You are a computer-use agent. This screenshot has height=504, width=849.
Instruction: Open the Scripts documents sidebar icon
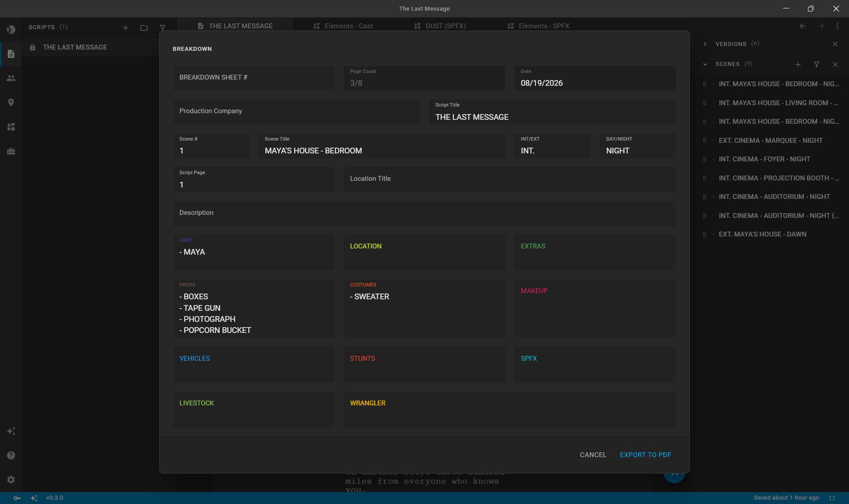(x=11, y=54)
